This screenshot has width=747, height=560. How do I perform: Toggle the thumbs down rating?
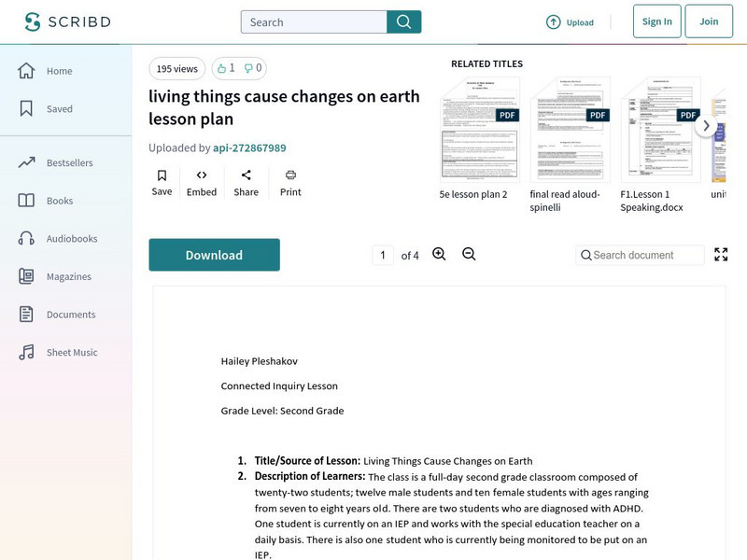pos(252,68)
